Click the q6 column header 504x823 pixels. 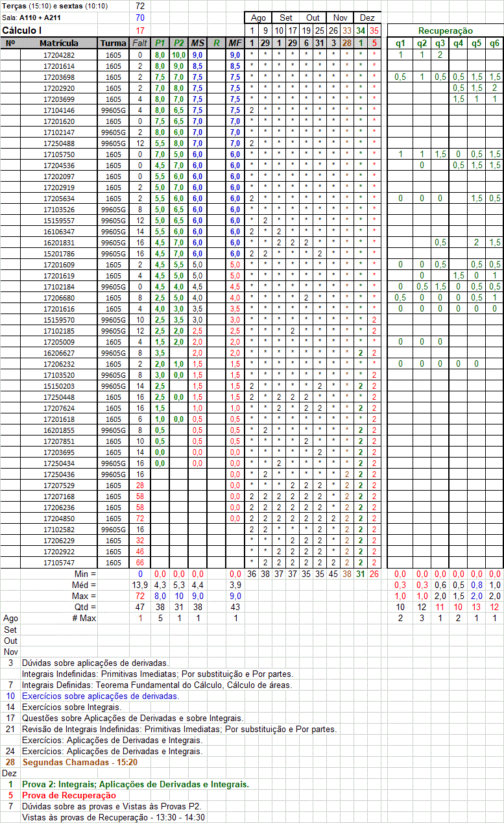pyautogui.click(x=494, y=43)
